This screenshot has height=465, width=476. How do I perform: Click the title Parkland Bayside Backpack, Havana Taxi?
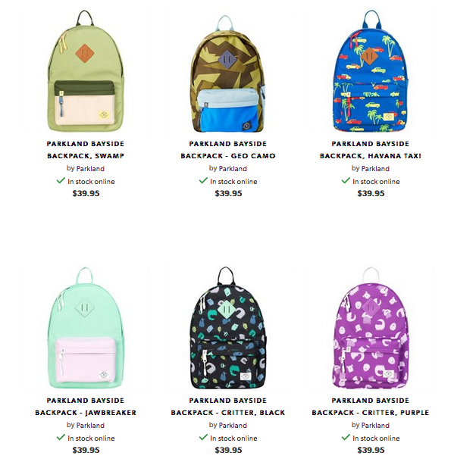coord(371,150)
